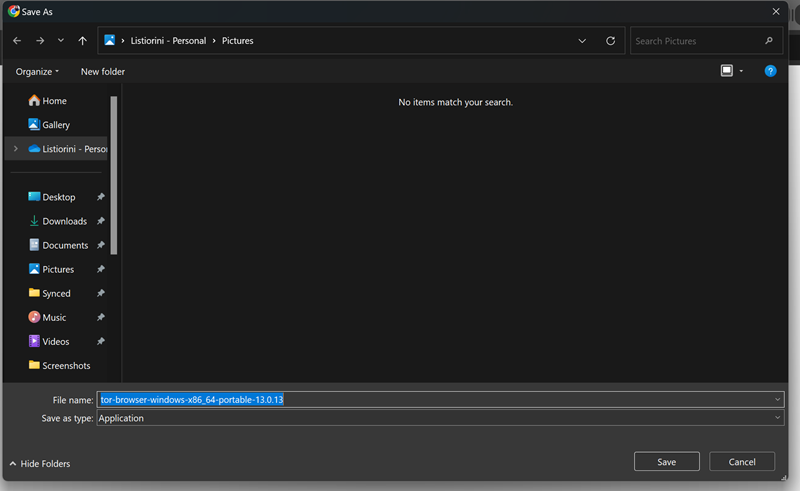Image resolution: width=800 pixels, height=491 pixels.
Task: Collapse the pane with Hide Folders
Action: click(40, 464)
